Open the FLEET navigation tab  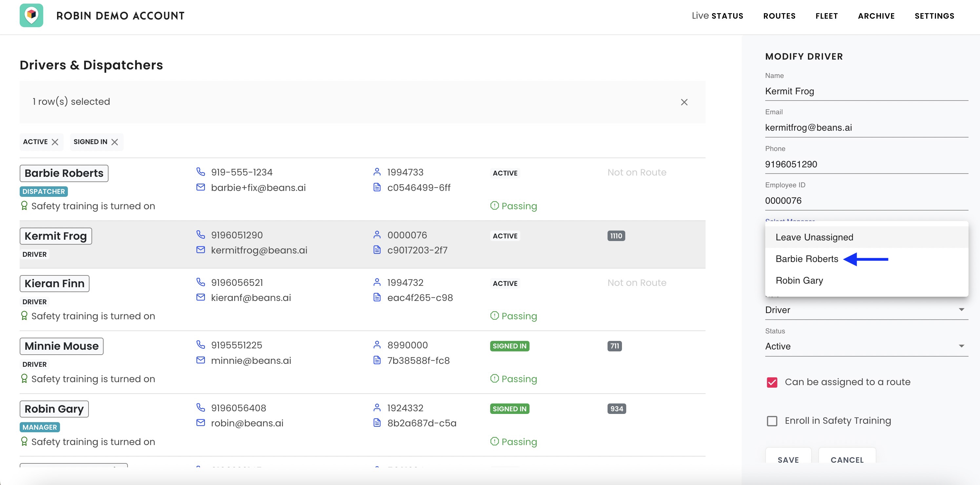pyautogui.click(x=826, y=16)
